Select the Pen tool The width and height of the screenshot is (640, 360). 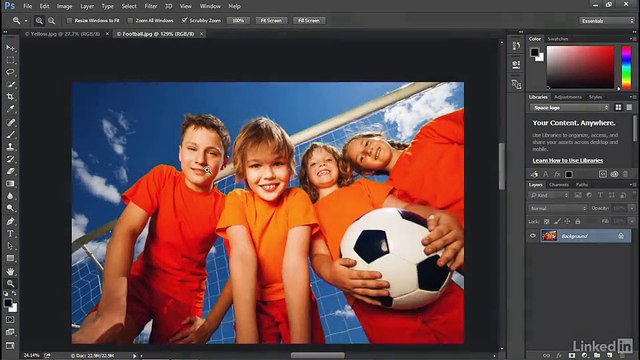click(x=10, y=222)
